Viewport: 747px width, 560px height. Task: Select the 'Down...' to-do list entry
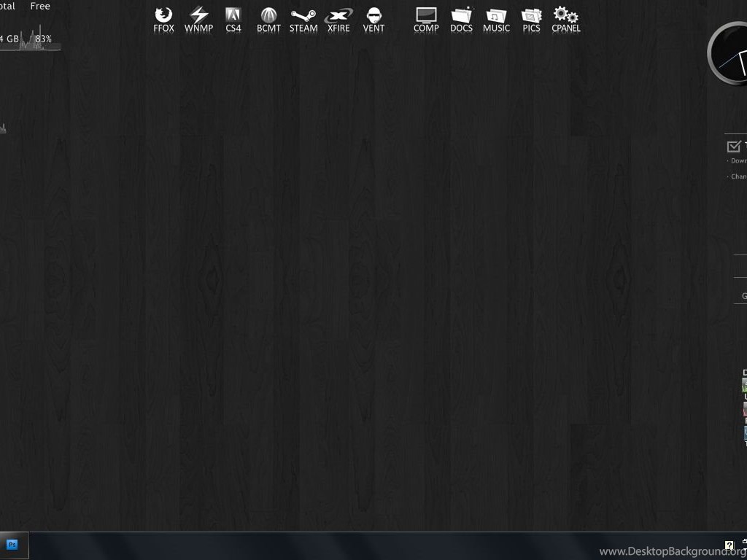[738, 160]
